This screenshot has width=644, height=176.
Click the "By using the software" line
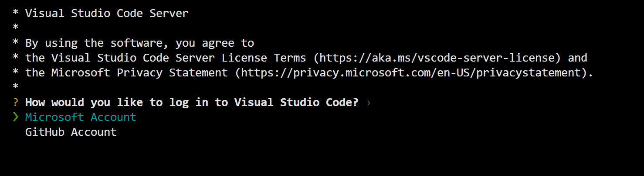click(139, 43)
